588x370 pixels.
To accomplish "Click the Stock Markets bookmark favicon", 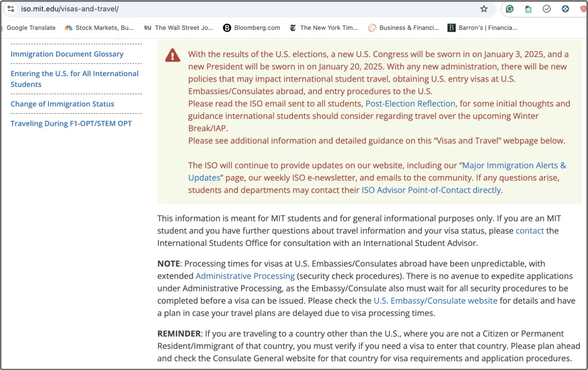I will [x=68, y=28].
